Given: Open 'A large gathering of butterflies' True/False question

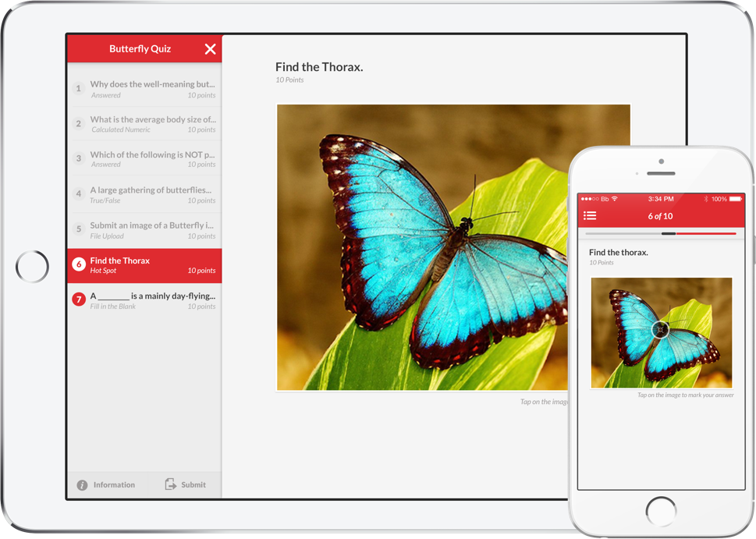Looking at the screenshot, I should (152, 194).
